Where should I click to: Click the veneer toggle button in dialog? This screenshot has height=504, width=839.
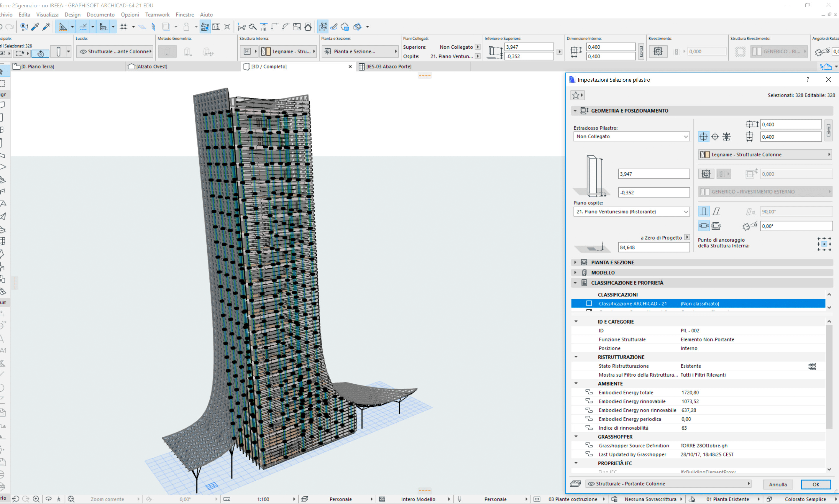pos(706,174)
